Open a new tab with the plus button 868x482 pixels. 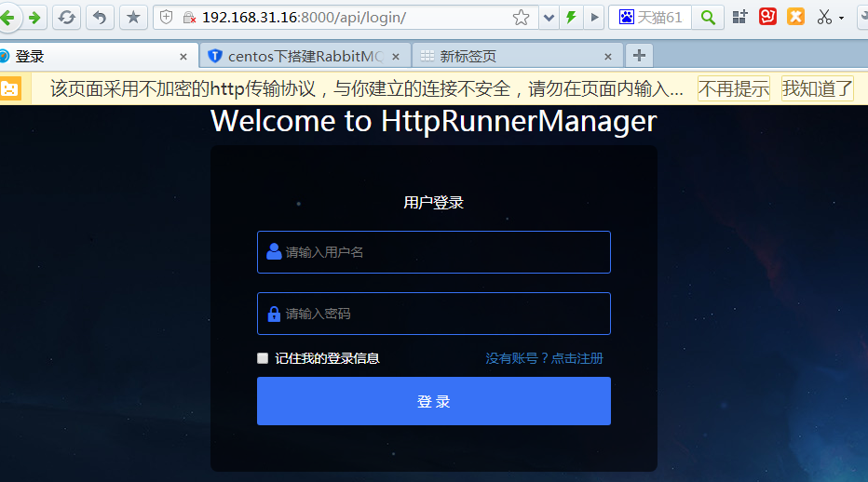click(640, 56)
